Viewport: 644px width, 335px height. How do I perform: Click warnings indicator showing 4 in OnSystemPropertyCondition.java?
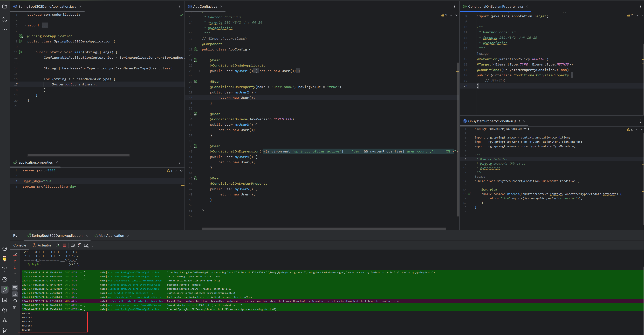tap(630, 130)
